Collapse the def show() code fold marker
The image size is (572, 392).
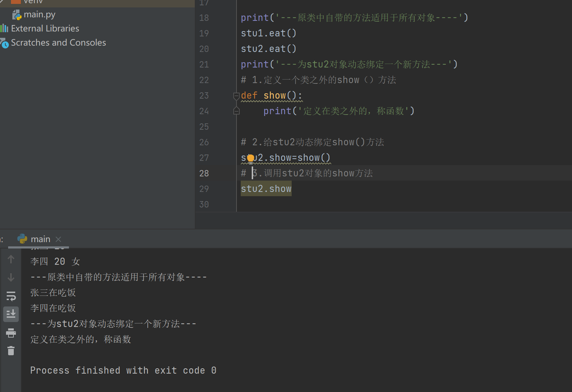(x=237, y=96)
